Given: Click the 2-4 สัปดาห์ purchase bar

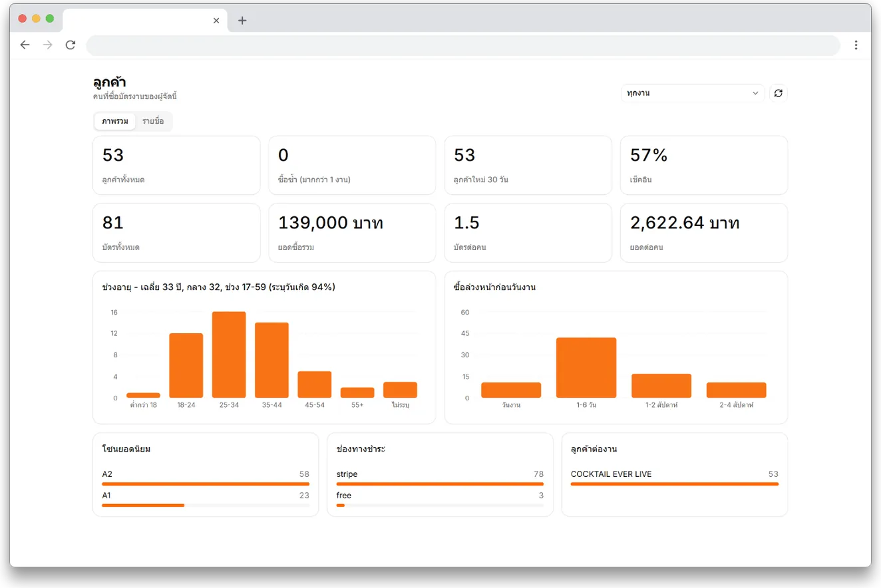Looking at the screenshot, I should [737, 390].
